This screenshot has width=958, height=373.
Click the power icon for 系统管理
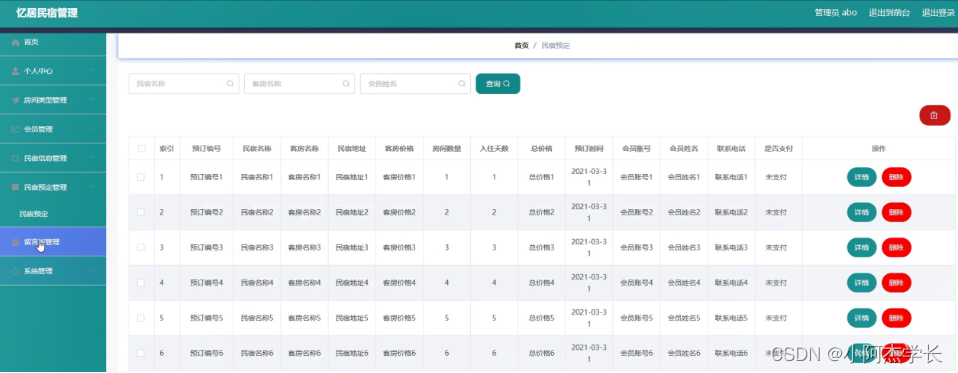pyautogui.click(x=16, y=271)
